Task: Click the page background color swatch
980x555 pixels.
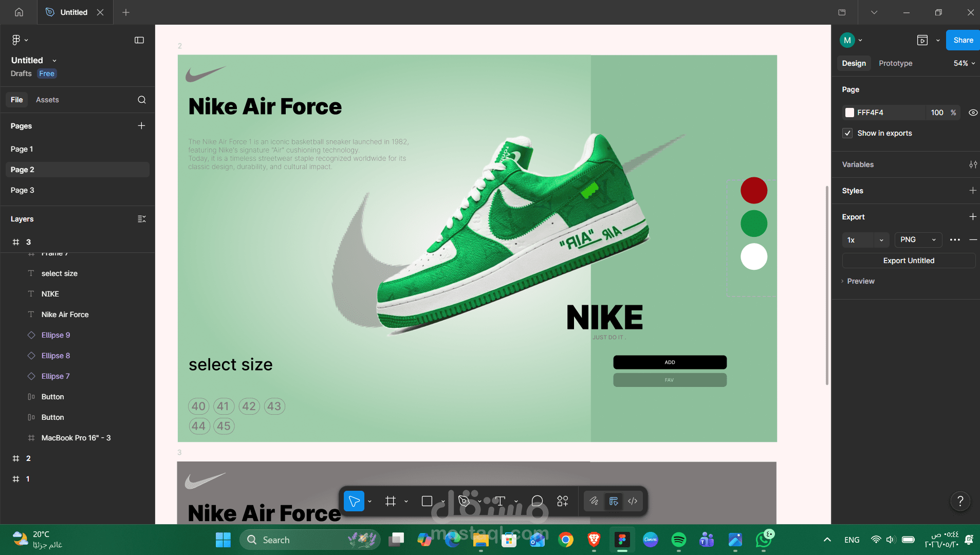Action: click(x=850, y=113)
